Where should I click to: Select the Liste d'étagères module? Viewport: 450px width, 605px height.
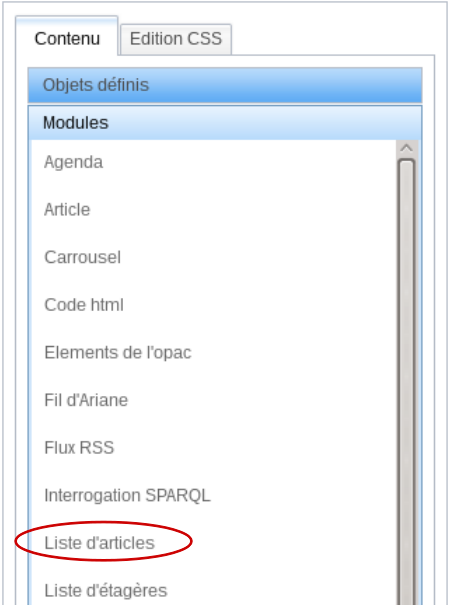click(x=106, y=591)
